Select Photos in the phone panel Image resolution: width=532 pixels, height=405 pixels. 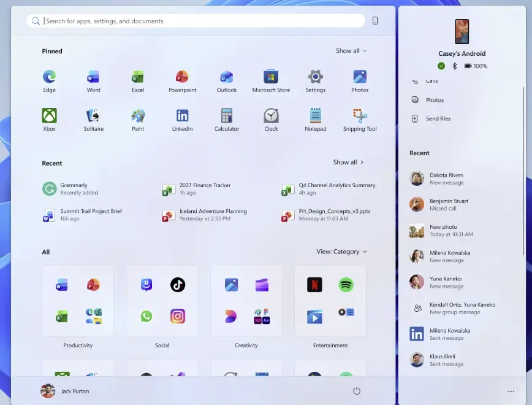[x=428, y=100]
